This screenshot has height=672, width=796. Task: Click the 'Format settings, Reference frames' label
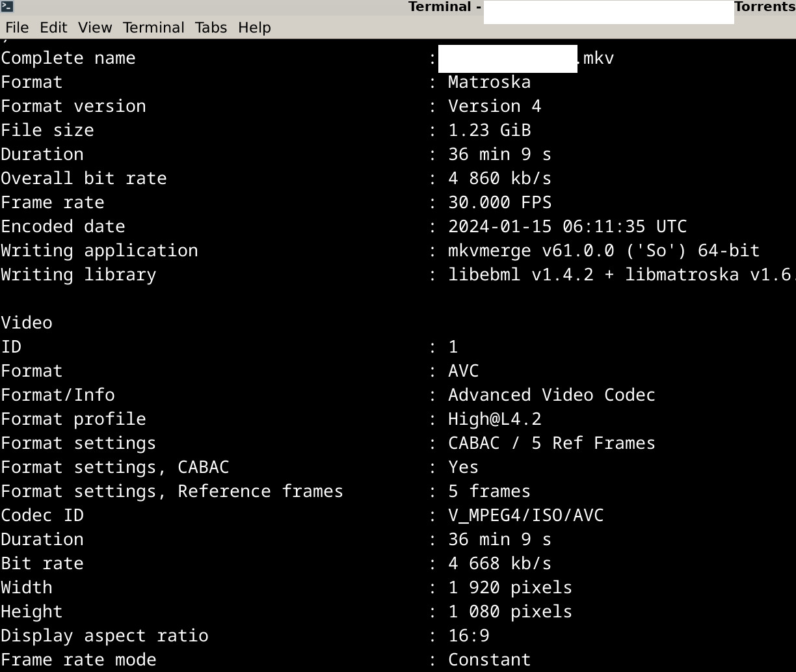[x=172, y=491]
